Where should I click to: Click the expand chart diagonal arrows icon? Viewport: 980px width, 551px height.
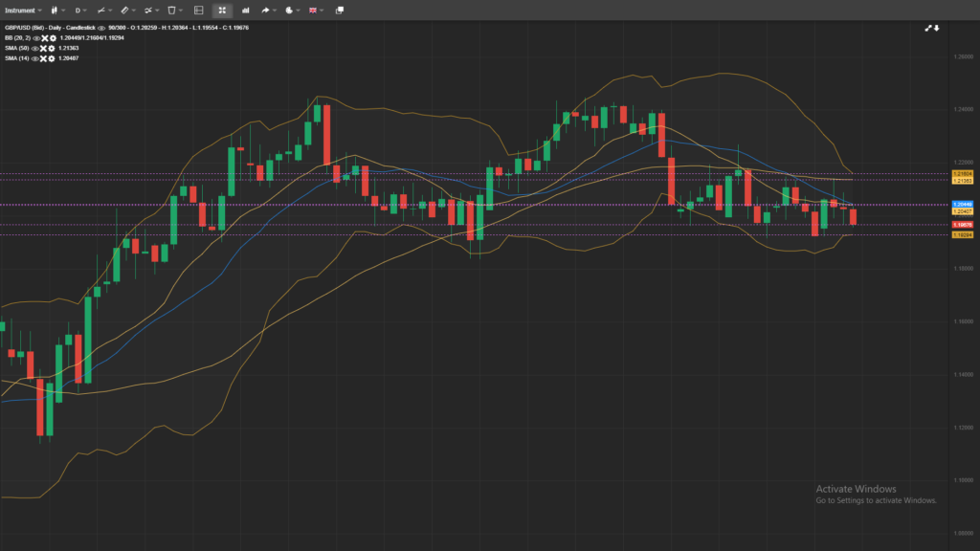(x=928, y=28)
